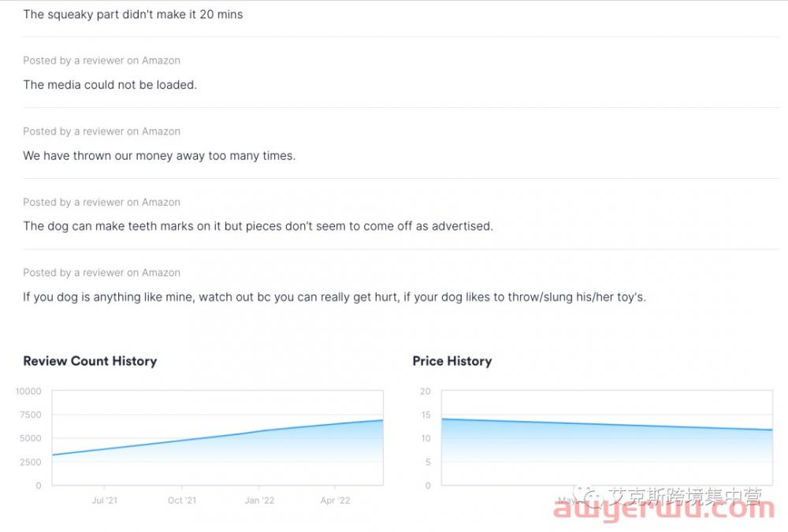Image resolution: width=788 pixels, height=532 pixels.
Task: Select the throw/slung toys review text
Action: [334, 297]
